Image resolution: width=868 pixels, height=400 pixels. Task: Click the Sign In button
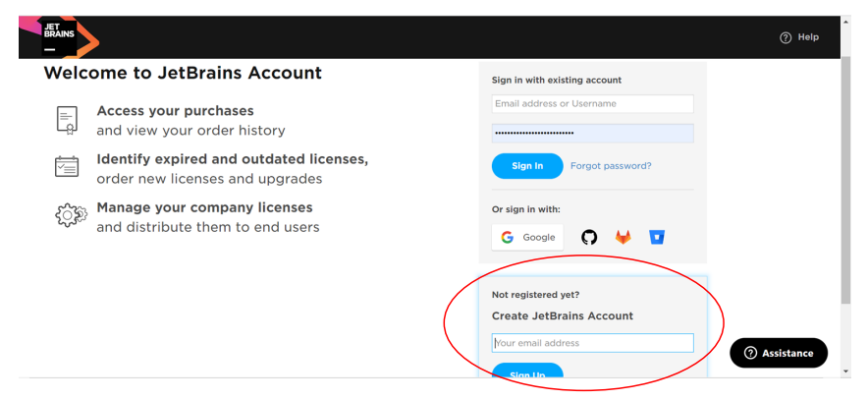pos(527,166)
